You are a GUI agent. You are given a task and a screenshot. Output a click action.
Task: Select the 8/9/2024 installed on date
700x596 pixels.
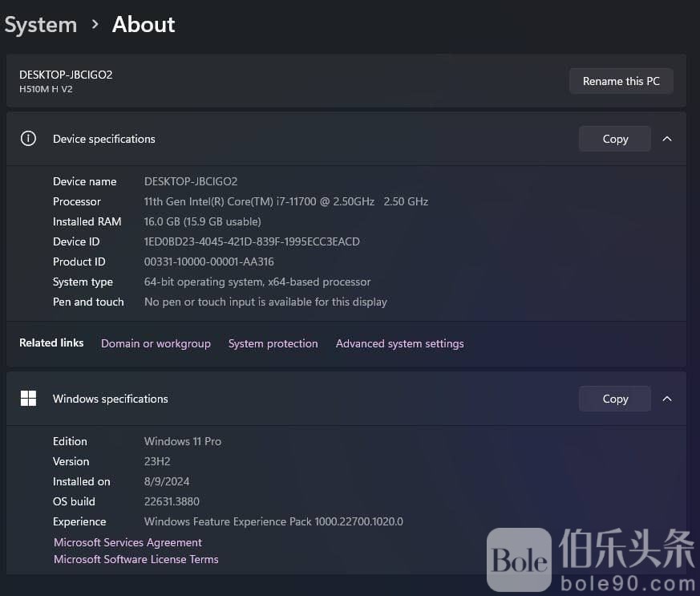(167, 481)
